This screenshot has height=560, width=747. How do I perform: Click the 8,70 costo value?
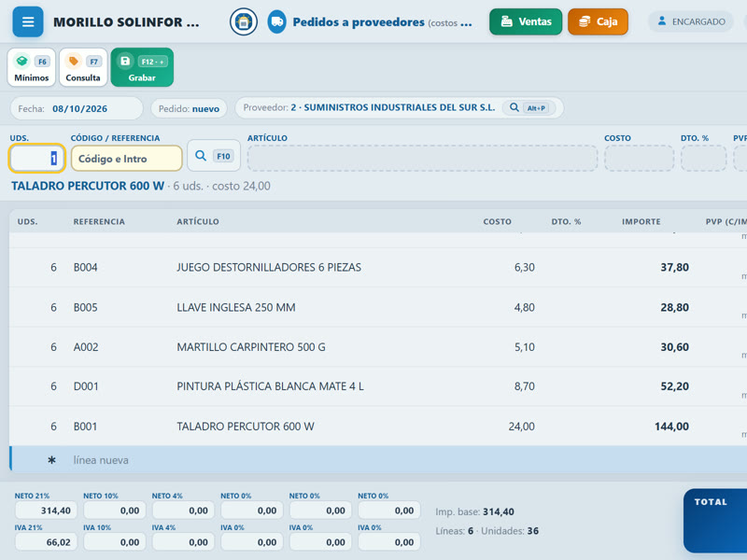[x=525, y=386]
